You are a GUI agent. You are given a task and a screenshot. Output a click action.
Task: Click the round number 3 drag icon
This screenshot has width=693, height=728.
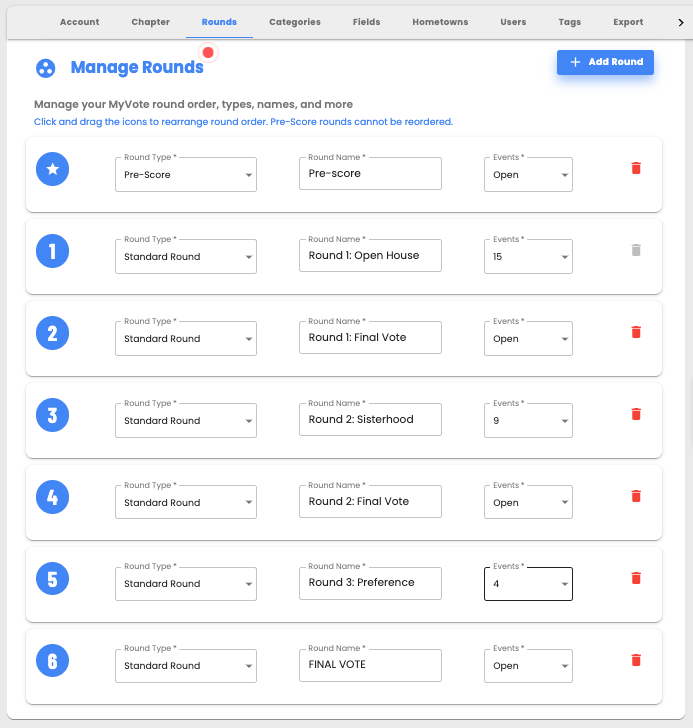52,415
